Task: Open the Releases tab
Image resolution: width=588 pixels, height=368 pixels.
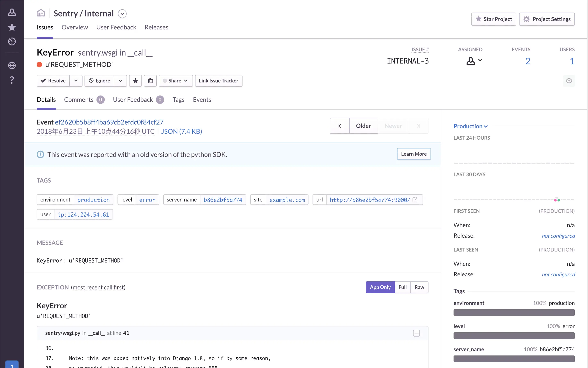Action: [156, 27]
